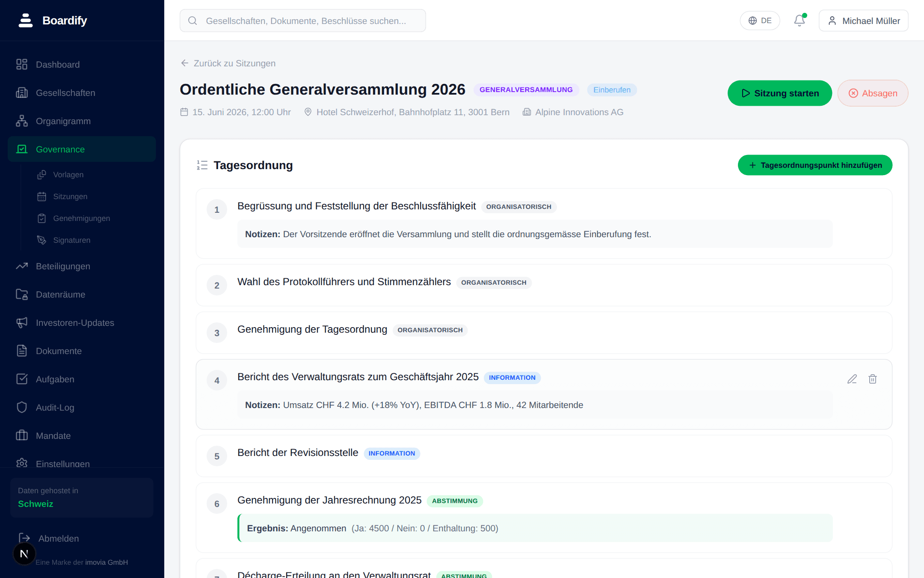Click the Einberufen status badge

click(x=612, y=90)
